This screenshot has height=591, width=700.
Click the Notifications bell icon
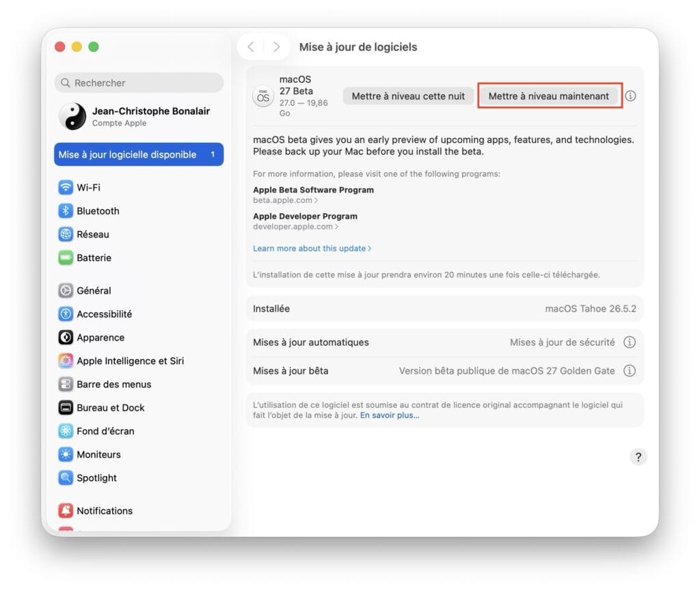(66, 510)
